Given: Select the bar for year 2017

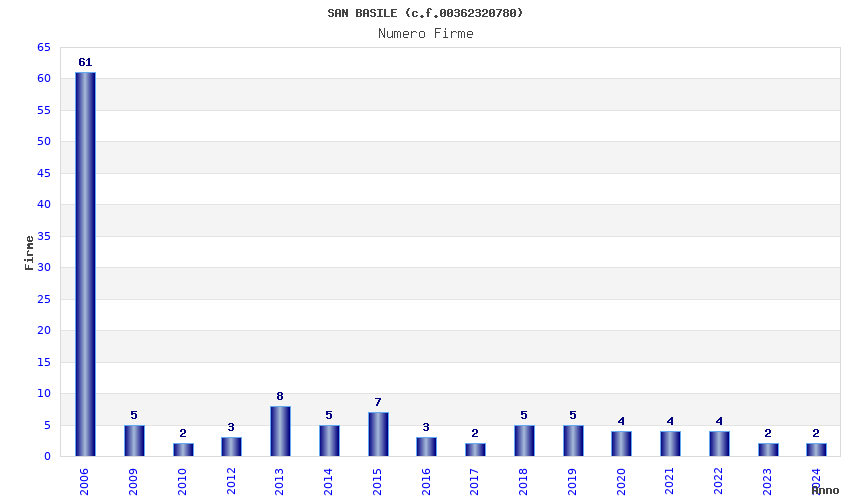Looking at the screenshot, I should (x=475, y=450).
